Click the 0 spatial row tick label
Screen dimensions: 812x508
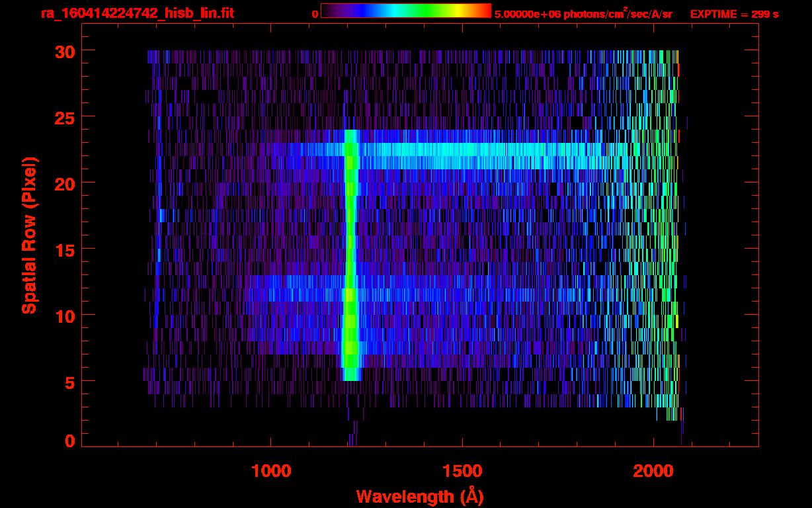tap(69, 441)
